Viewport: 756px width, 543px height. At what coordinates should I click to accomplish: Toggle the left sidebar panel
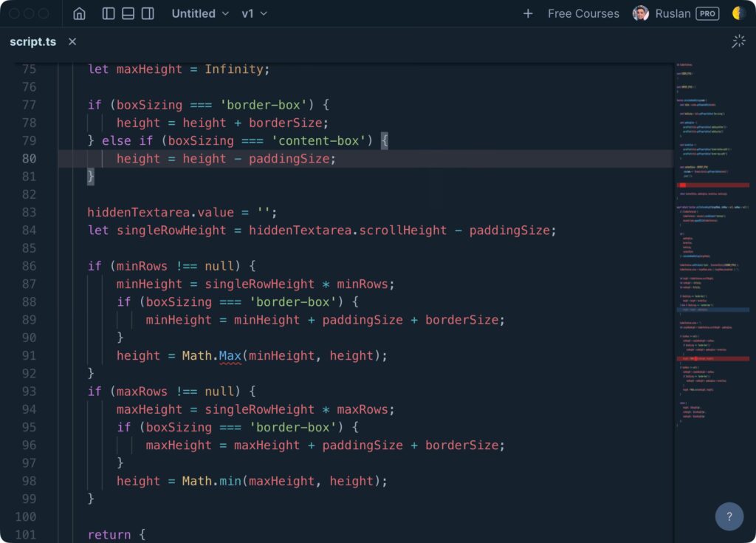coord(109,13)
